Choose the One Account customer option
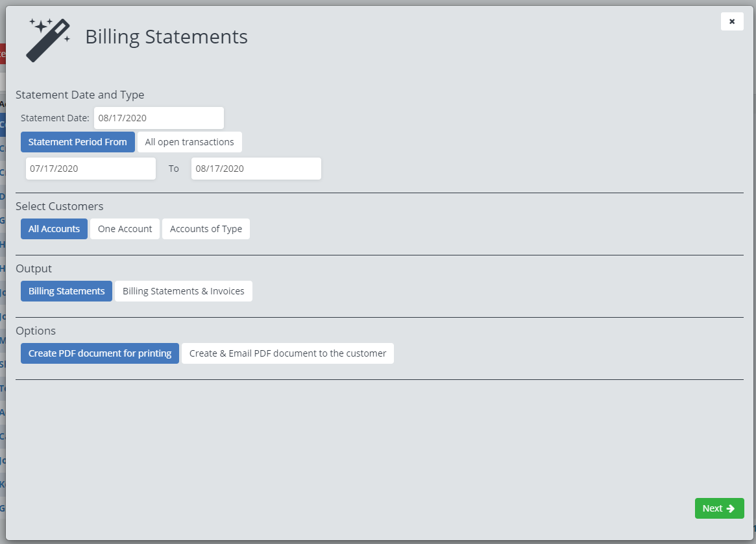Viewport: 756px width, 544px height. pyautogui.click(x=125, y=229)
